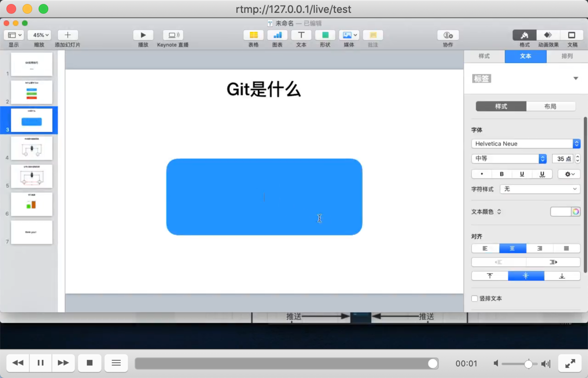Open the Helvetica Neue font dropdown
Screen dimensions: 588x378
coord(526,144)
